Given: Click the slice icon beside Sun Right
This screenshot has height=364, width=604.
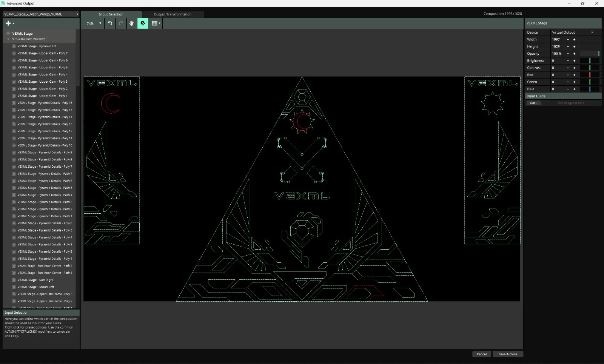Looking at the screenshot, I should (14, 280).
